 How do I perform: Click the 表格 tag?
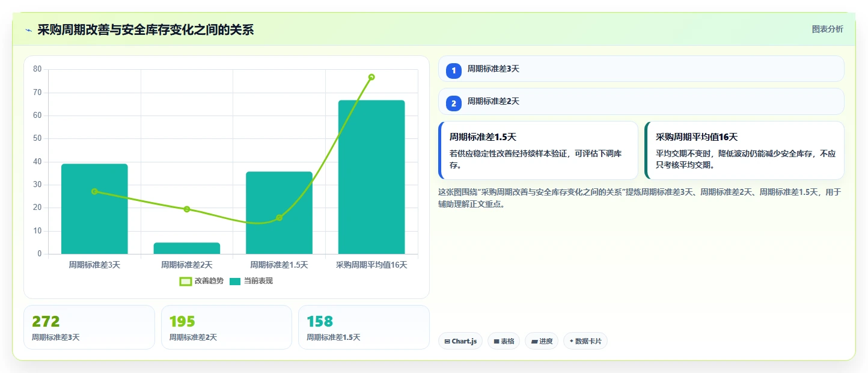(x=504, y=341)
